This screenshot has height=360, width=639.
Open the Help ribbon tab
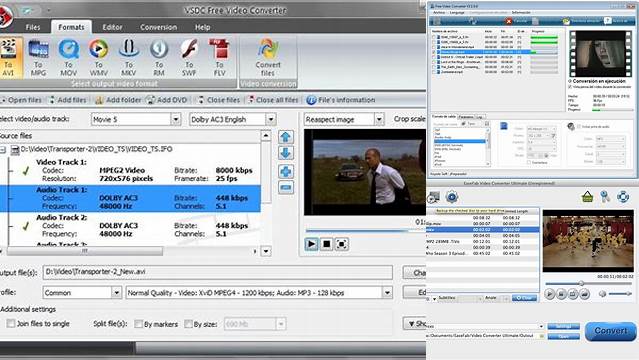[x=202, y=27]
